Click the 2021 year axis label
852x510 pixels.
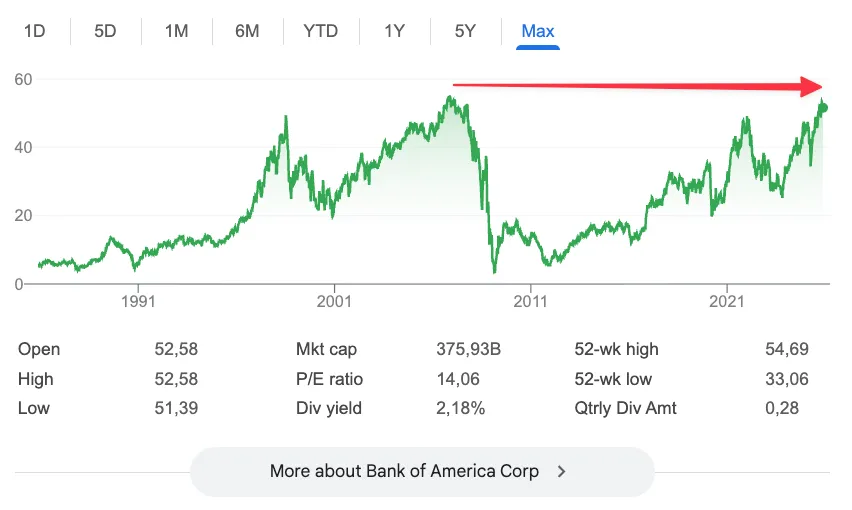pyautogui.click(x=727, y=300)
